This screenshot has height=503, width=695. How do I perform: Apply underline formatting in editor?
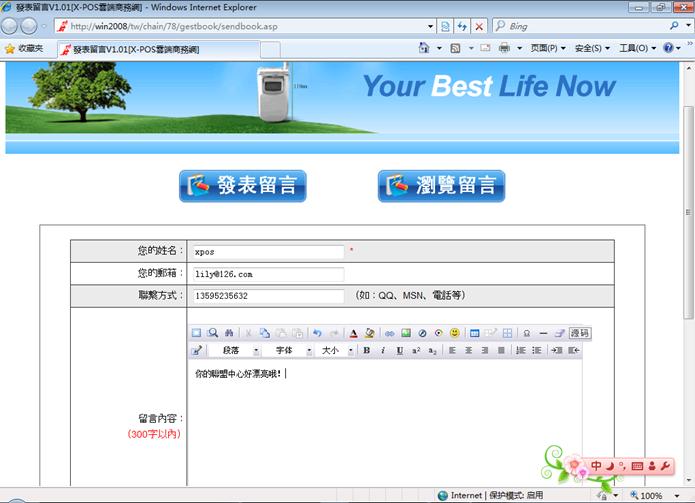coord(400,351)
